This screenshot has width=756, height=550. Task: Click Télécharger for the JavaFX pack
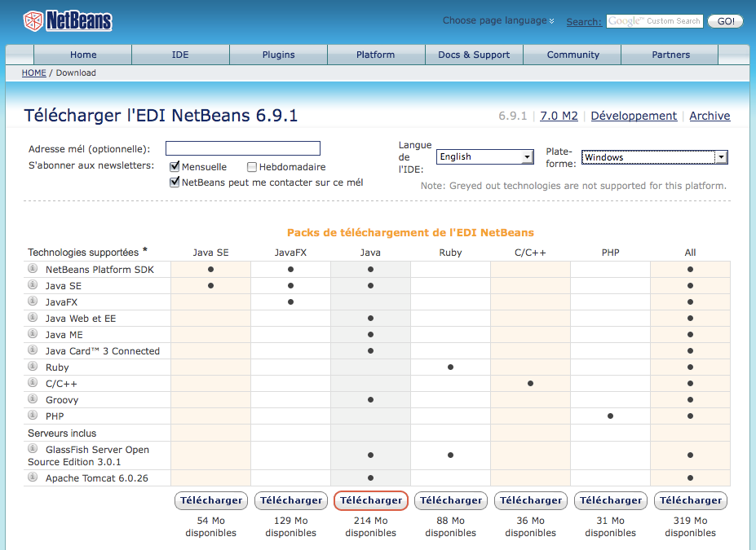(291, 500)
